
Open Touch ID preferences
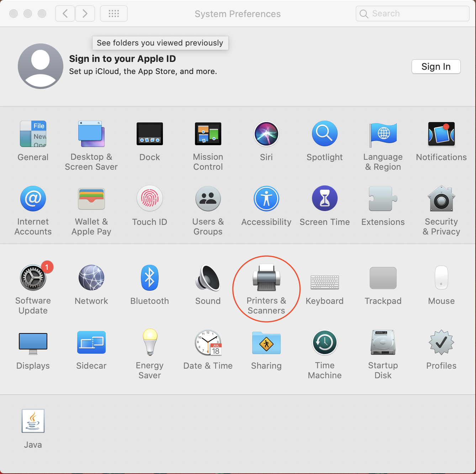pos(150,199)
